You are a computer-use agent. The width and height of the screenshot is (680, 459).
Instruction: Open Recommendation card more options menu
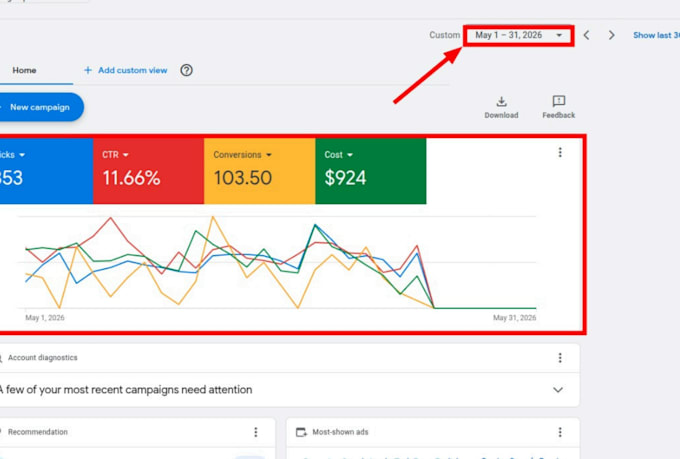click(x=256, y=432)
